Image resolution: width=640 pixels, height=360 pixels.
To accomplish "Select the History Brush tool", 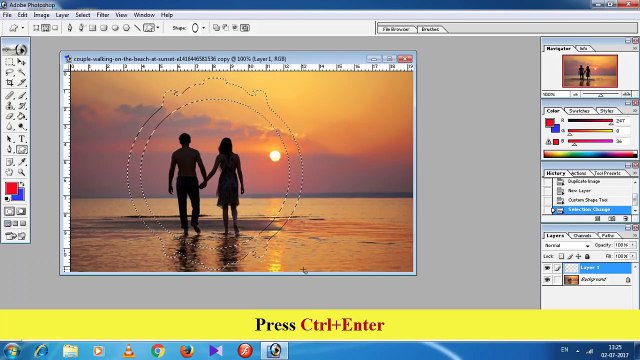I will (22, 106).
